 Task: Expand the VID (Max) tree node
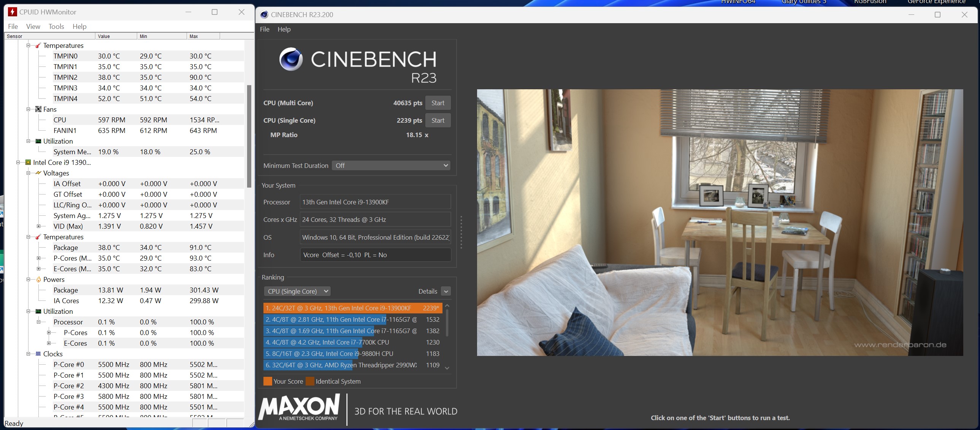(x=38, y=227)
